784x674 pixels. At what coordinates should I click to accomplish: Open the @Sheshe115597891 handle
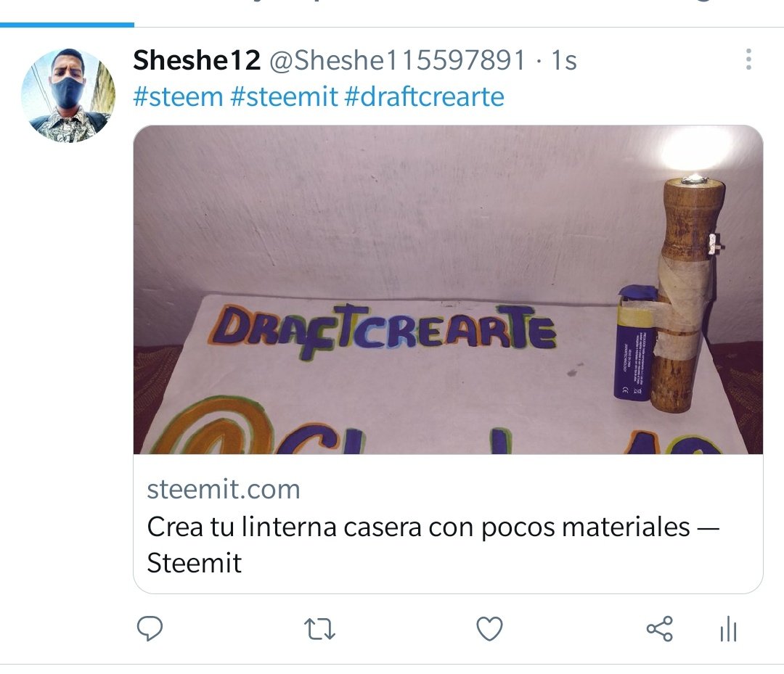(398, 60)
